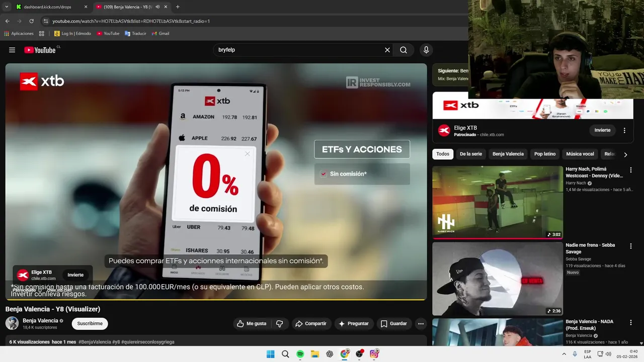Open options menu for Elige XTB ad
Screen dimensions: 644x362
point(624,130)
